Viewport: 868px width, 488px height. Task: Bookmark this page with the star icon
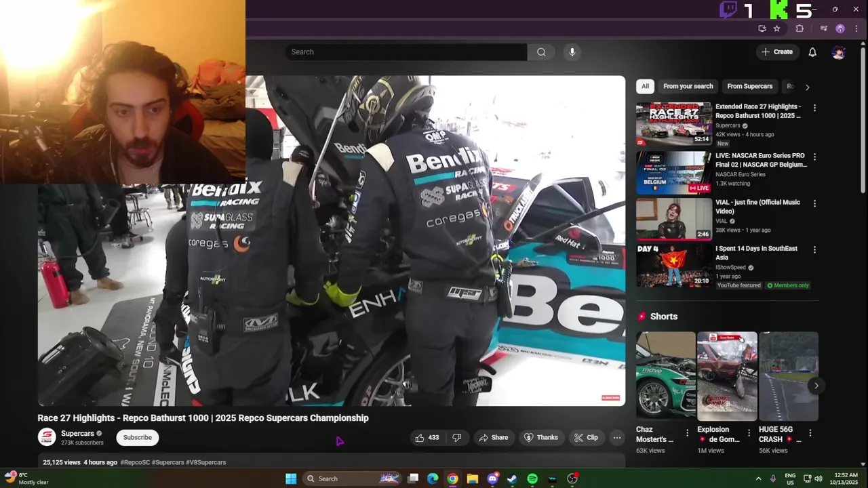(x=776, y=28)
